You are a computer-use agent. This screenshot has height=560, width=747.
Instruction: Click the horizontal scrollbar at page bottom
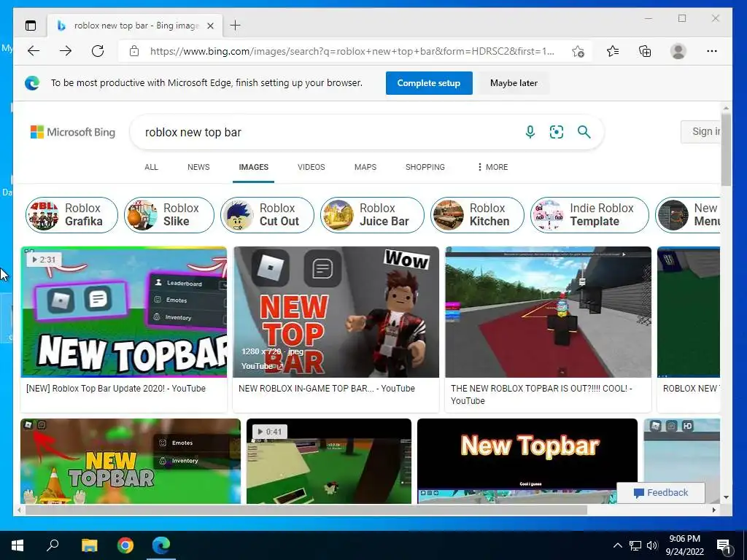306,510
